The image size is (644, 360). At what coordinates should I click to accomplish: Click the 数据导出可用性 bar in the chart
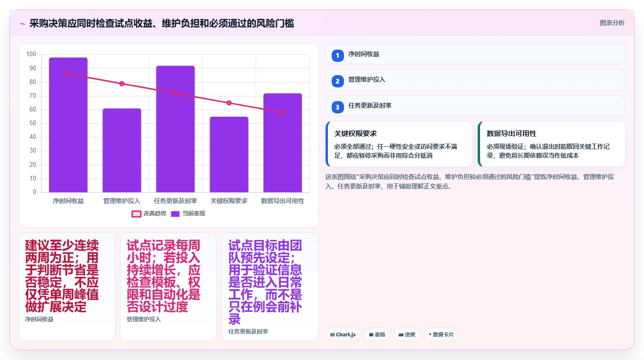(283, 143)
